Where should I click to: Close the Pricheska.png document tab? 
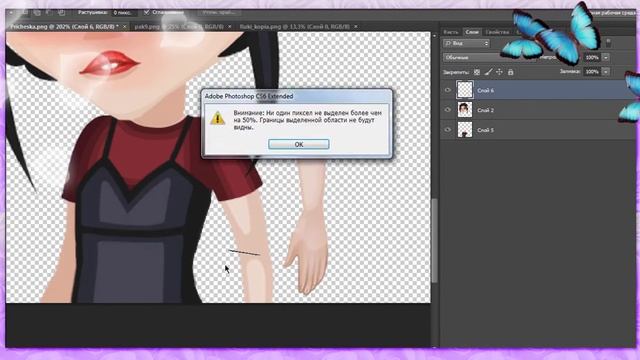pyautogui.click(x=124, y=27)
